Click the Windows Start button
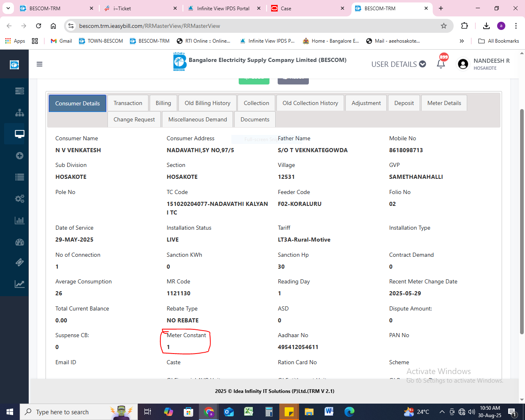The image size is (525, 420). point(10,411)
